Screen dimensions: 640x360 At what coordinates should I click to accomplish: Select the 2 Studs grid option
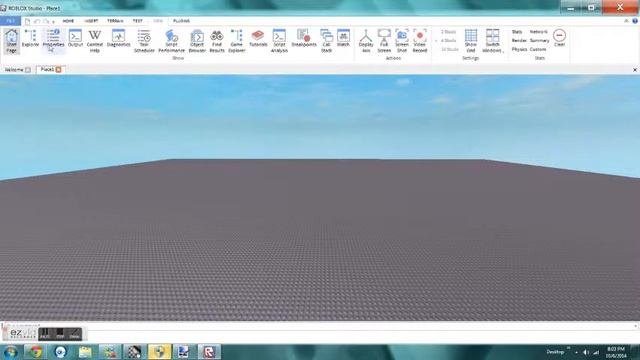click(x=448, y=32)
